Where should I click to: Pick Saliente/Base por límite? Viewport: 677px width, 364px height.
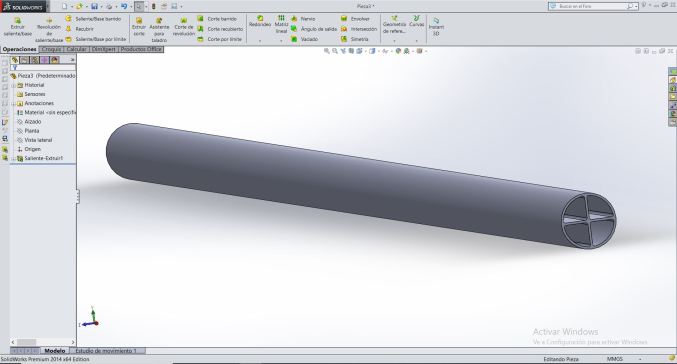click(96, 39)
